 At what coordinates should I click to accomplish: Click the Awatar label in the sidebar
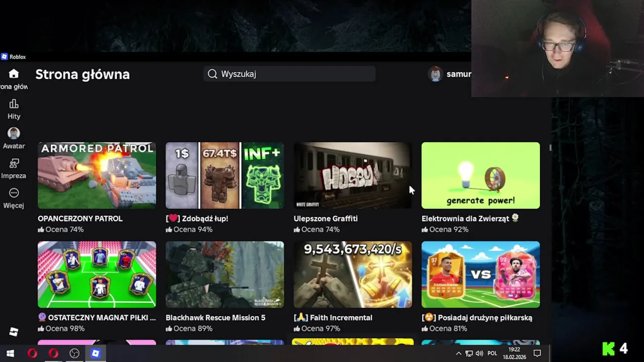[14, 146]
